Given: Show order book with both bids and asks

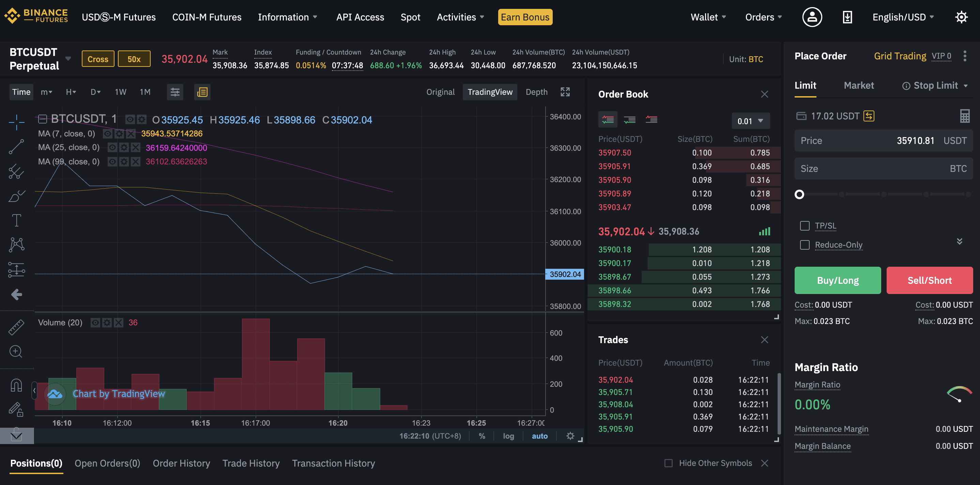Looking at the screenshot, I should [608, 119].
